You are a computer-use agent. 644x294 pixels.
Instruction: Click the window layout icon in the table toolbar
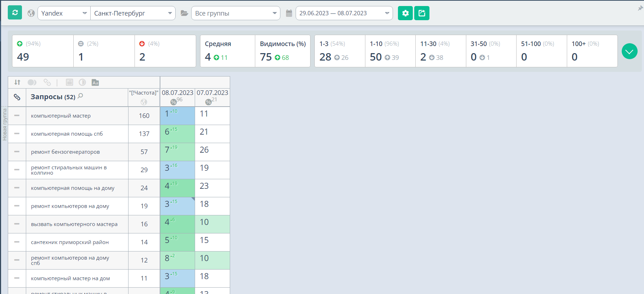(69, 82)
